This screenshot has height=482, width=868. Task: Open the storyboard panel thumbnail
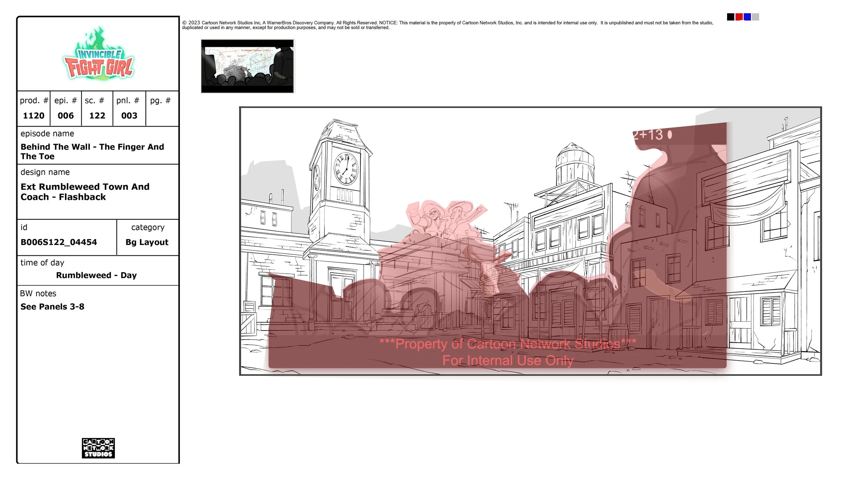click(248, 66)
